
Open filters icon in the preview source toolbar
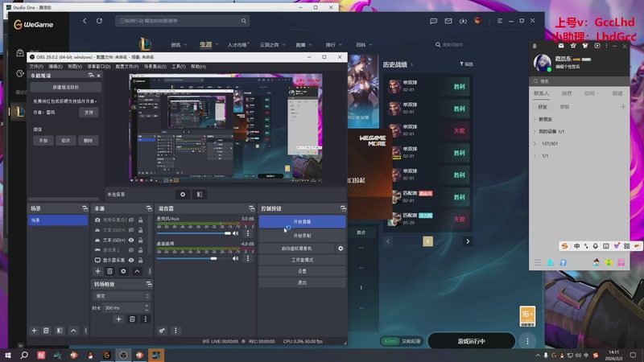[x=200, y=195]
